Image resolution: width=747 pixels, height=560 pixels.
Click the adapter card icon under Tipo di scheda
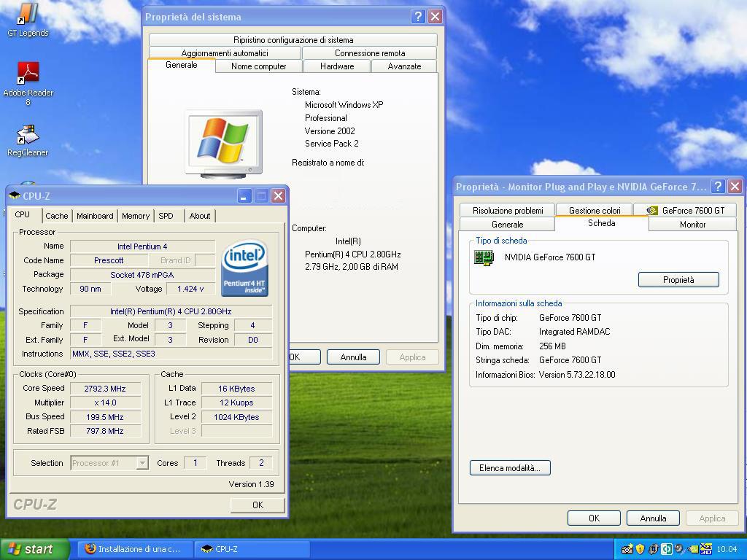tap(484, 257)
